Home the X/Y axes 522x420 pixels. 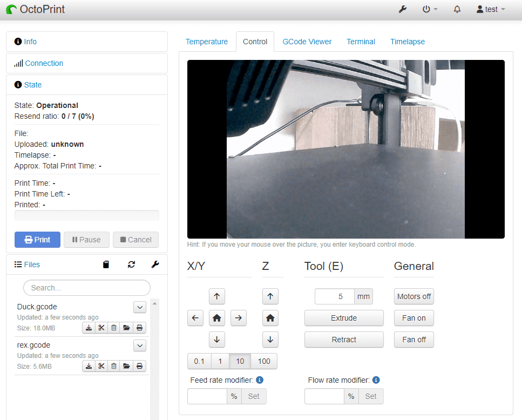[217, 318]
